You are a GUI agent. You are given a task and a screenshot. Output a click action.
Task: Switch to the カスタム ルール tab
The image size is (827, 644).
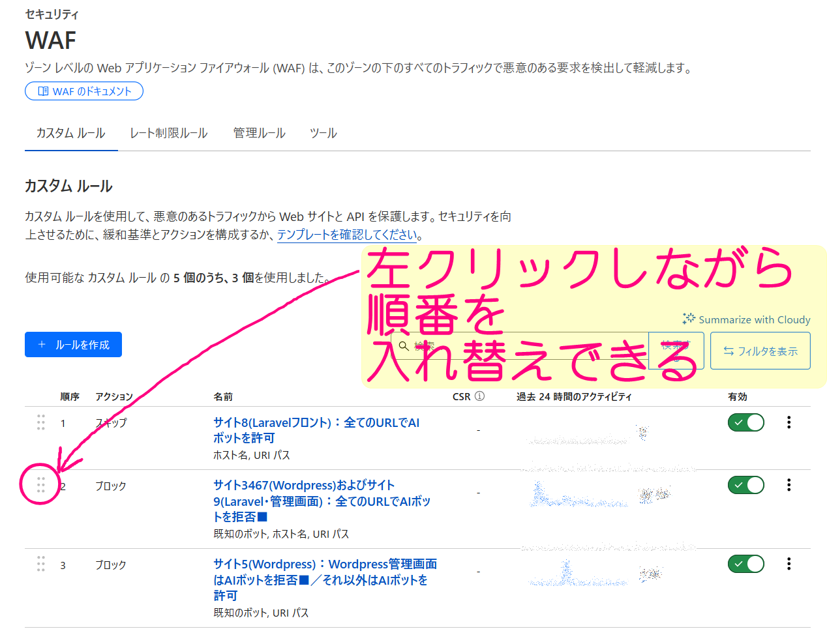click(71, 133)
